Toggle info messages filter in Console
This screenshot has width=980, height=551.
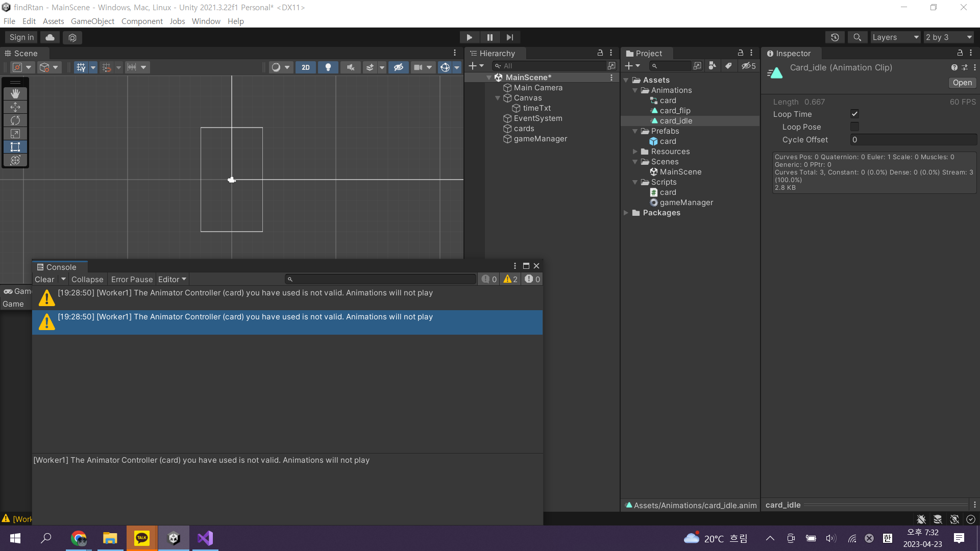pyautogui.click(x=489, y=280)
